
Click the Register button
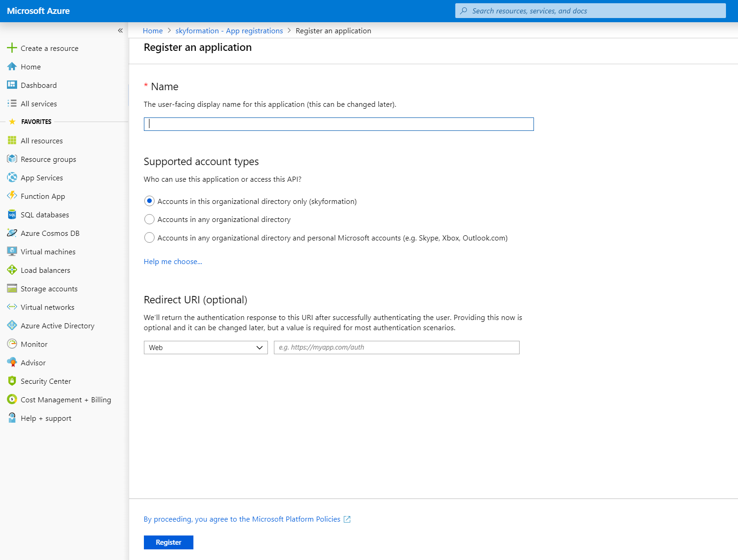coord(168,542)
